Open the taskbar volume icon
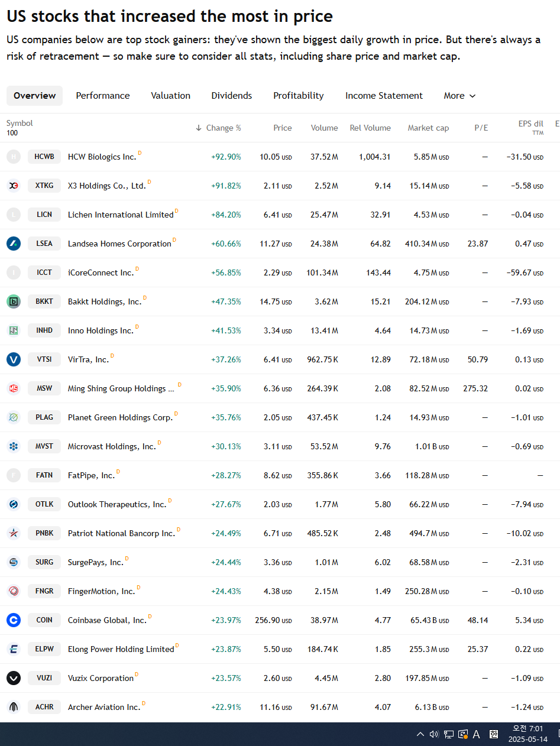The width and height of the screenshot is (560, 746). coord(434,734)
